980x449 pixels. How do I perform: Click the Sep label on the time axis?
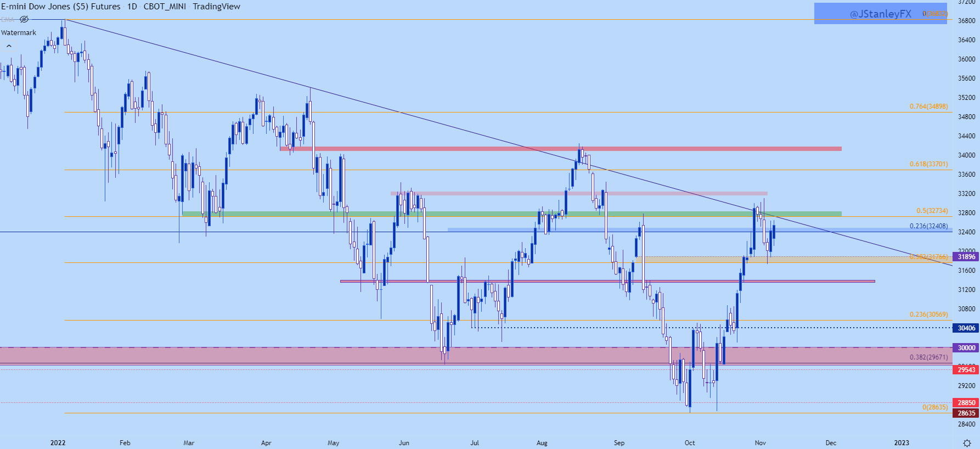(619, 443)
